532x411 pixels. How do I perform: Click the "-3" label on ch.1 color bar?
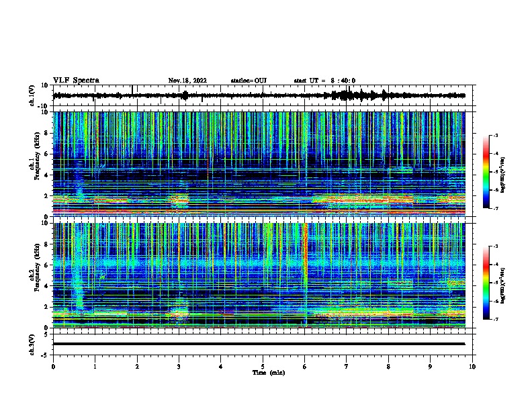click(495, 136)
